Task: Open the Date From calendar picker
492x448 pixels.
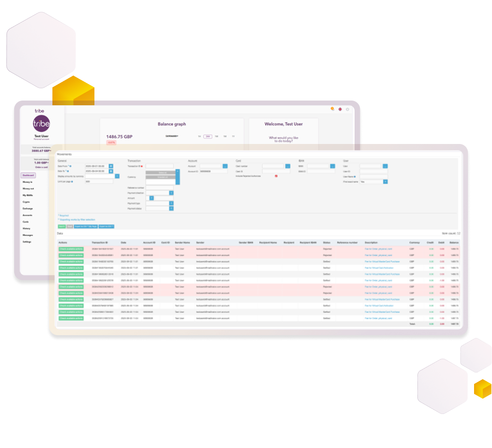Action: coord(111,166)
